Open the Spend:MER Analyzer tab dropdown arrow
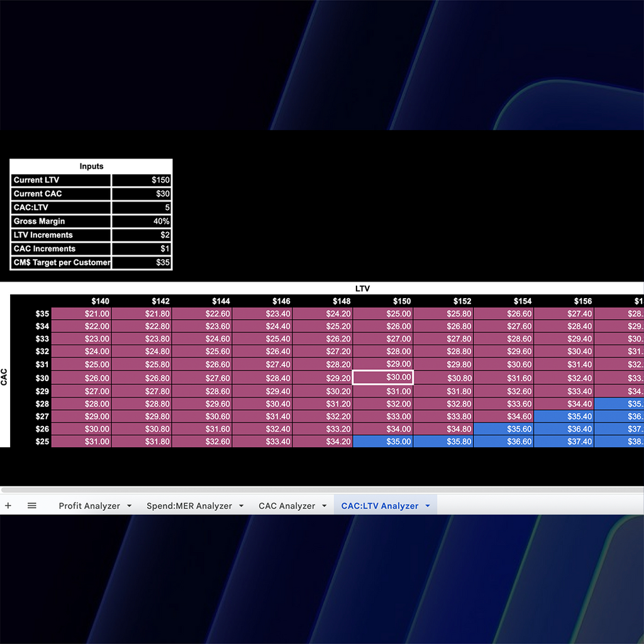 click(240, 505)
